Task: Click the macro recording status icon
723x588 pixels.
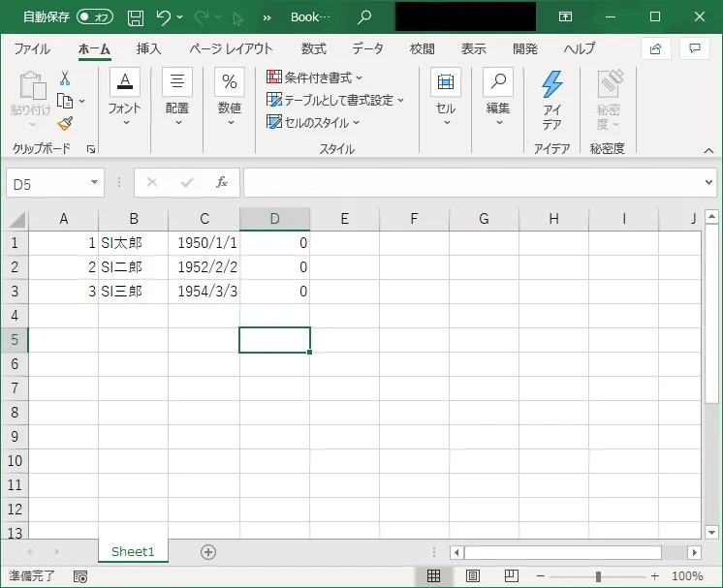Action: [x=80, y=576]
